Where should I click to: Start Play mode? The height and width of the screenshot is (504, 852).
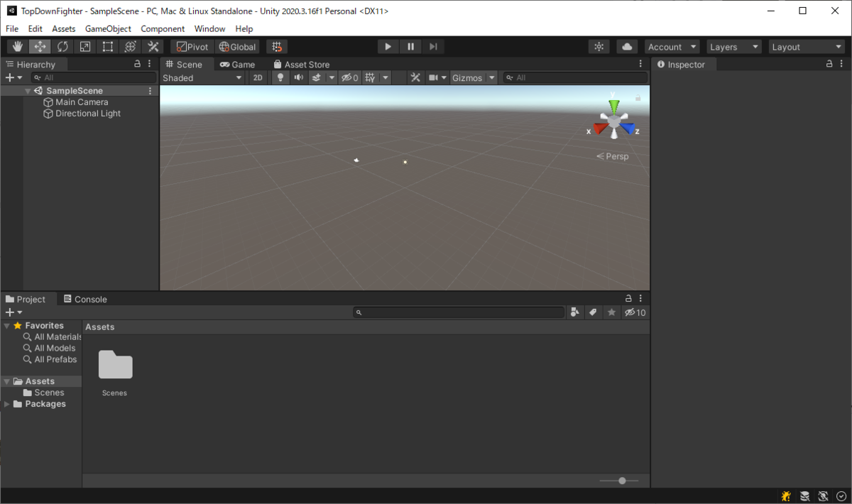(x=388, y=47)
